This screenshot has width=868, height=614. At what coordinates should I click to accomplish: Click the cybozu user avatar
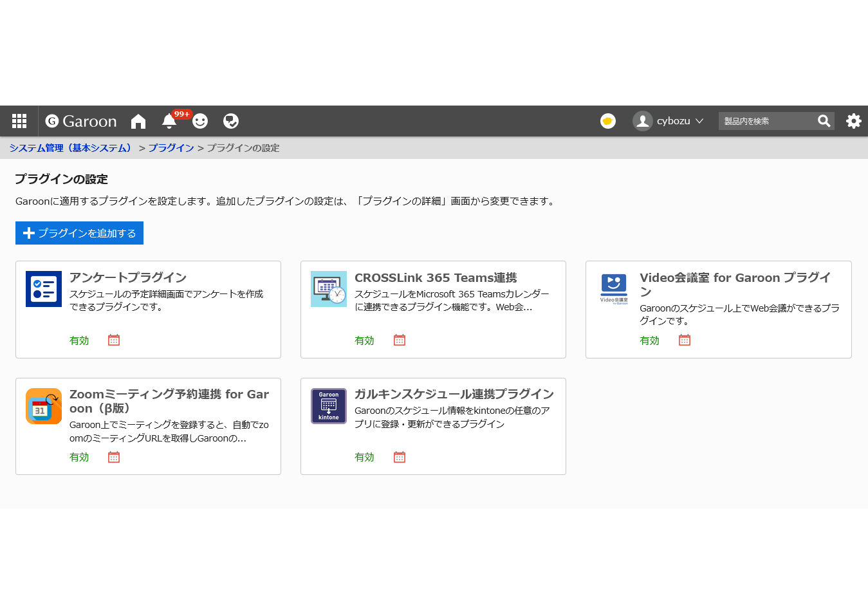click(x=642, y=121)
